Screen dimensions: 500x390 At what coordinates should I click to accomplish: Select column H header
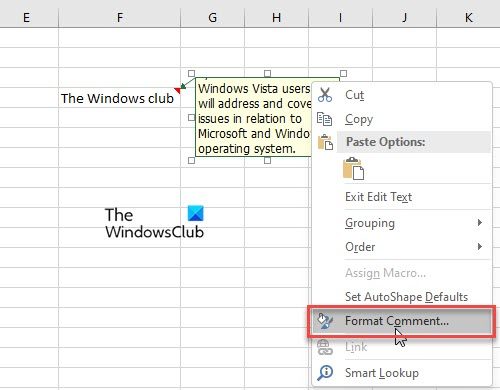276,17
